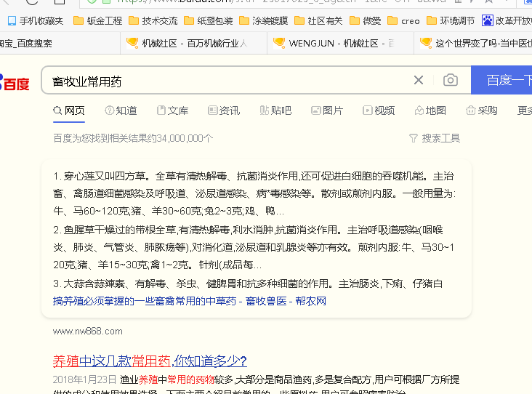The image size is (532, 394).
Task: Click the date 2018年1月23日 in result
Action: coord(84,379)
